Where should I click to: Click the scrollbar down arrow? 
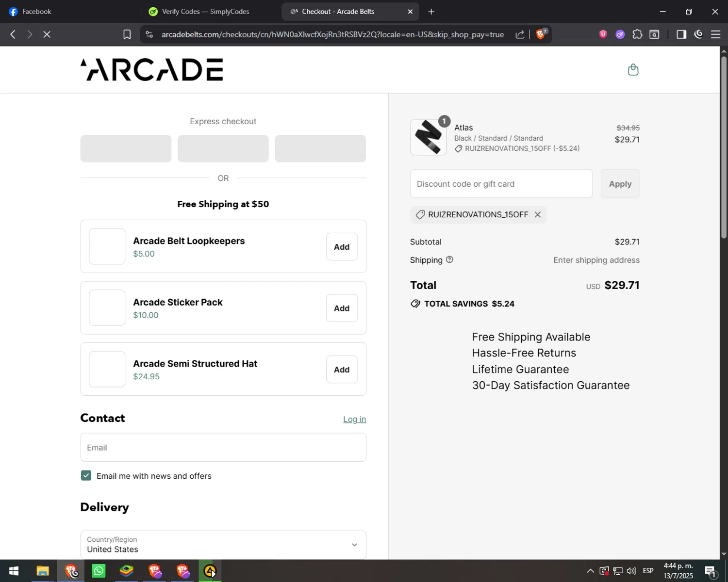click(x=724, y=554)
